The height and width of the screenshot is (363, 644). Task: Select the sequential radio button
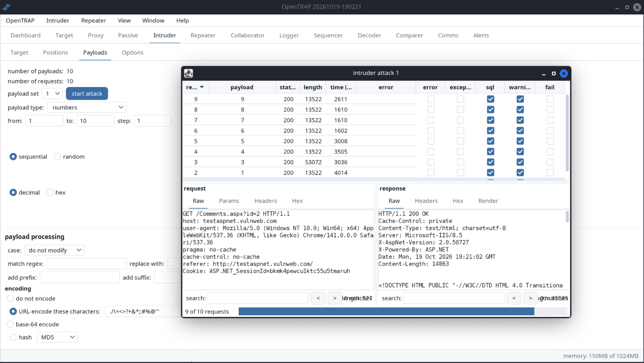coord(13,157)
